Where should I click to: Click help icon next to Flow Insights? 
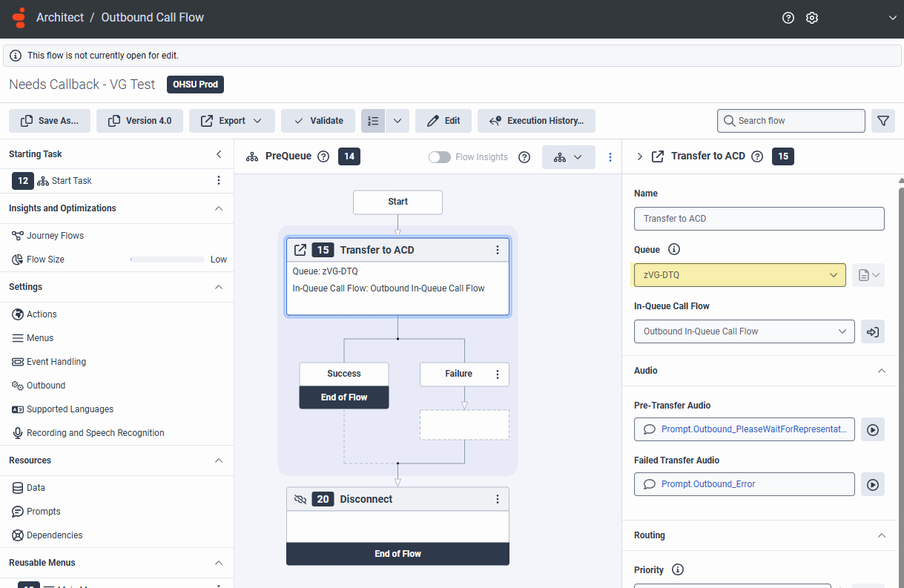[524, 157]
